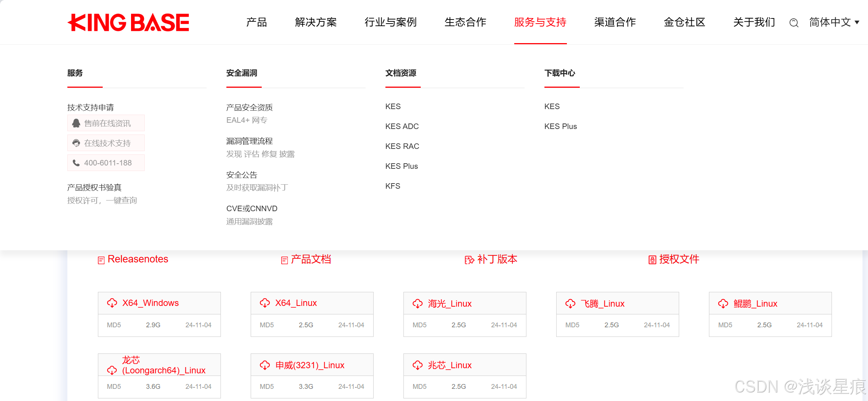Click the 龙芯 Loongarch64 cloud download icon
The width and height of the screenshot is (868, 401).
pyautogui.click(x=112, y=370)
